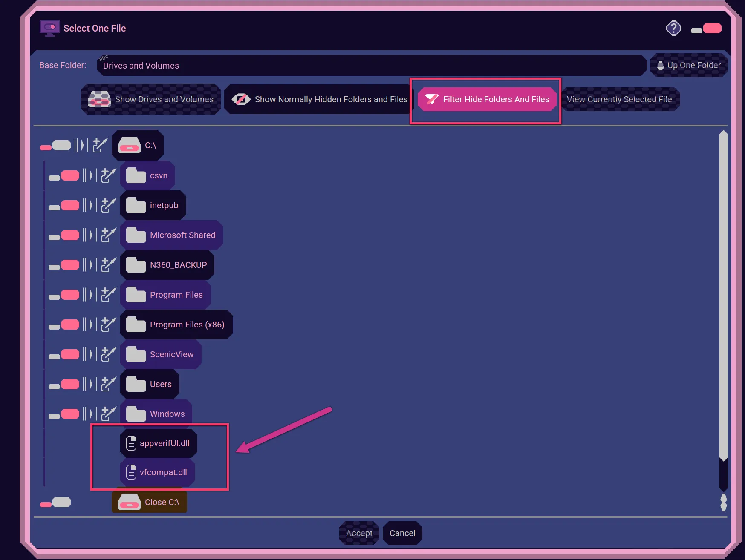Toggle the switch beside the help icon

click(706, 29)
